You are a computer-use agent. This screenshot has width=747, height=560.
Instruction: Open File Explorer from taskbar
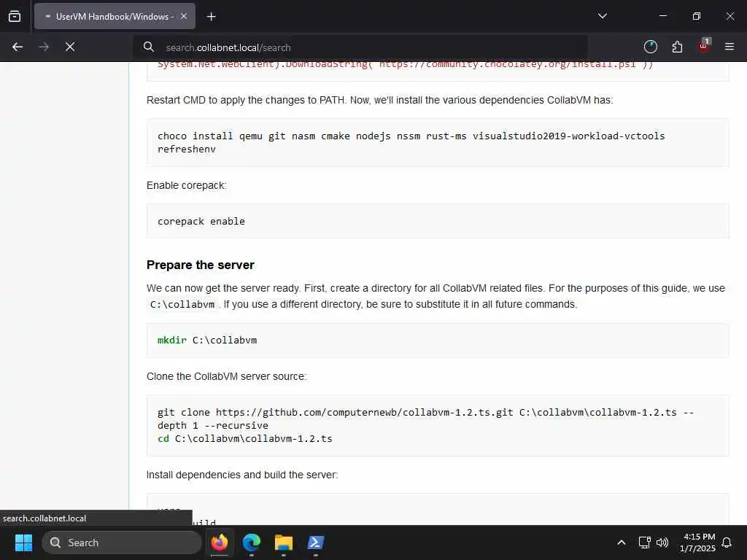[x=284, y=542]
